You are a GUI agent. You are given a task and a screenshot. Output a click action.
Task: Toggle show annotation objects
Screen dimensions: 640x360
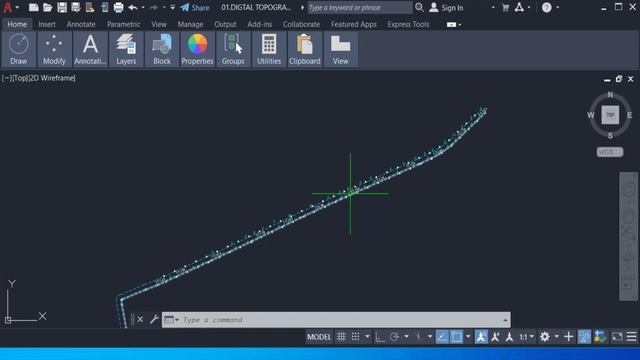pyautogui.click(x=481, y=337)
